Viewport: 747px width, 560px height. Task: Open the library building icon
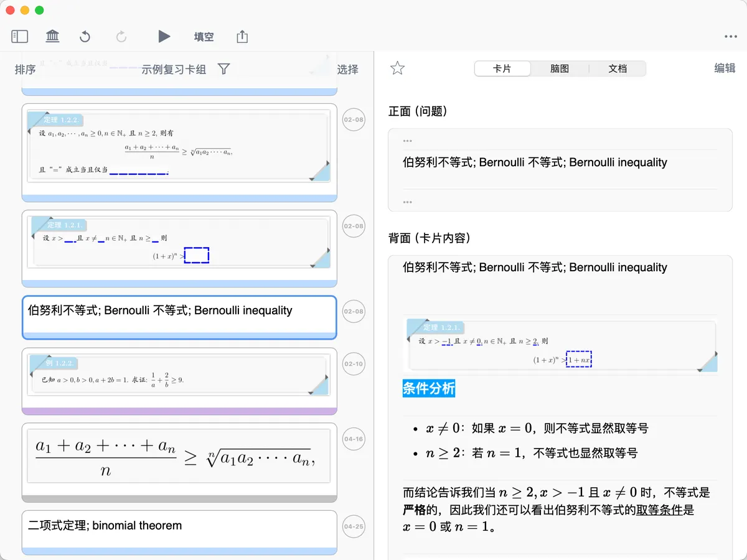tap(53, 37)
